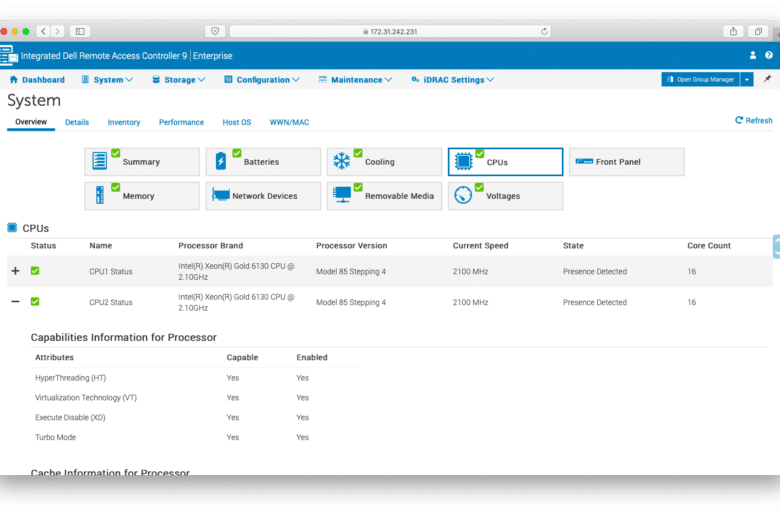The width and height of the screenshot is (780, 516).
Task: Click the Core Count column header
Action: (x=709, y=245)
